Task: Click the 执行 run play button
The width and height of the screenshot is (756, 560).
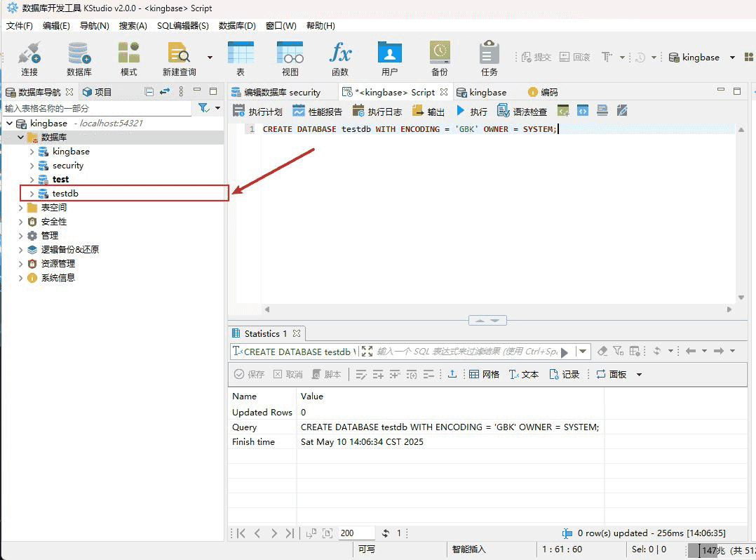Action: coord(471,112)
